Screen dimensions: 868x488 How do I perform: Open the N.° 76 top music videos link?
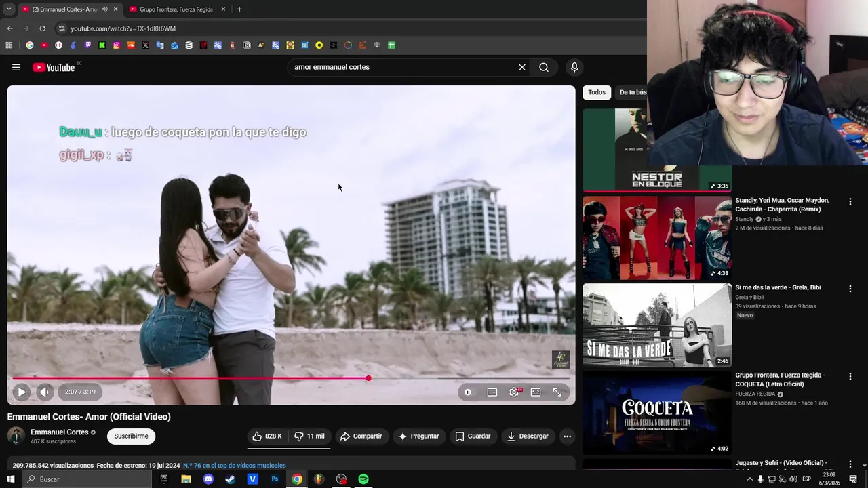[235, 466]
